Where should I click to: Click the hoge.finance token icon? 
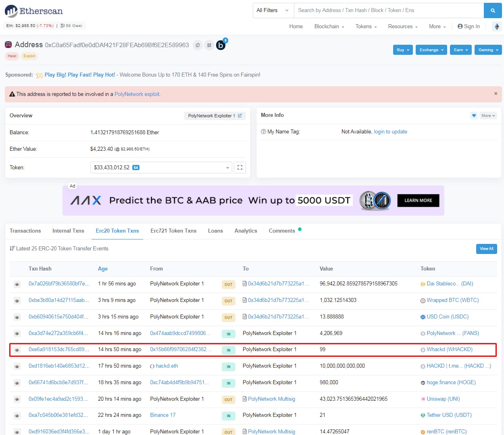point(423,383)
